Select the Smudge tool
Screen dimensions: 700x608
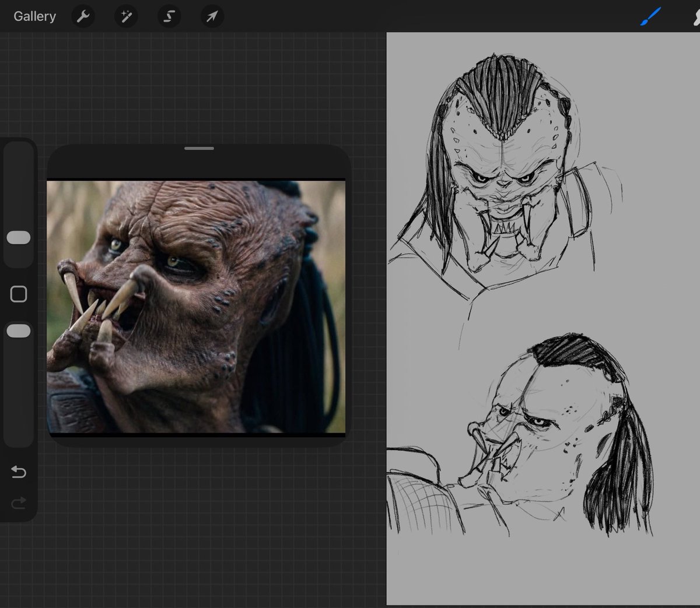coord(696,17)
